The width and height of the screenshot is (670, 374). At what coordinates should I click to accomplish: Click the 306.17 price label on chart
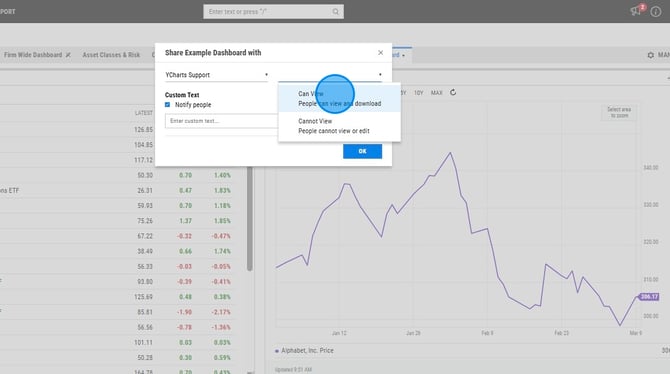[x=649, y=297]
